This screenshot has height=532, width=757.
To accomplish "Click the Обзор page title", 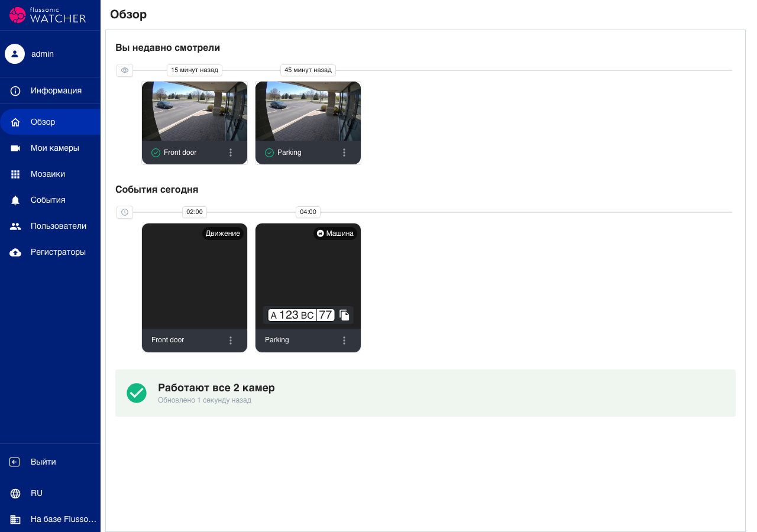I will click(128, 15).
